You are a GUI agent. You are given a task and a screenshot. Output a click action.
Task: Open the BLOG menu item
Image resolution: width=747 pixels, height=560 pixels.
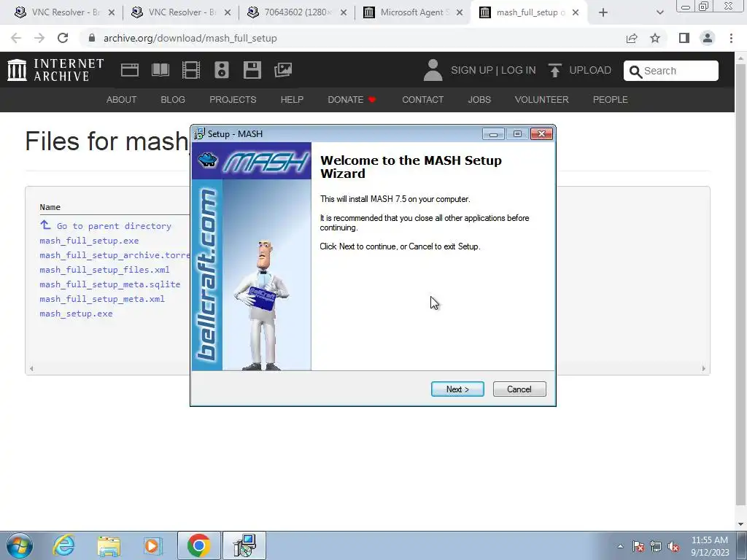[173, 99]
